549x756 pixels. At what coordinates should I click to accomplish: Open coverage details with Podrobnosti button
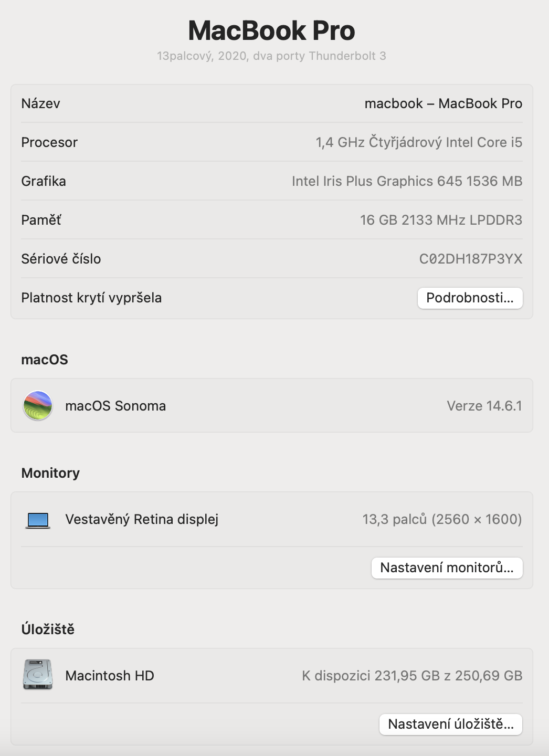470,298
